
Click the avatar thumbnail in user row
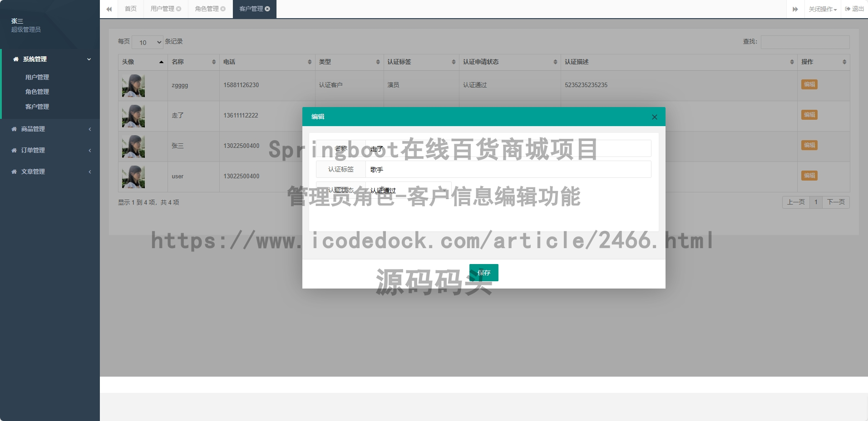133,177
